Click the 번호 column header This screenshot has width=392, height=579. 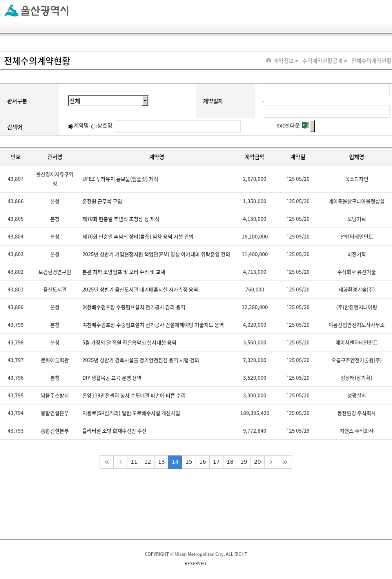[16, 157]
